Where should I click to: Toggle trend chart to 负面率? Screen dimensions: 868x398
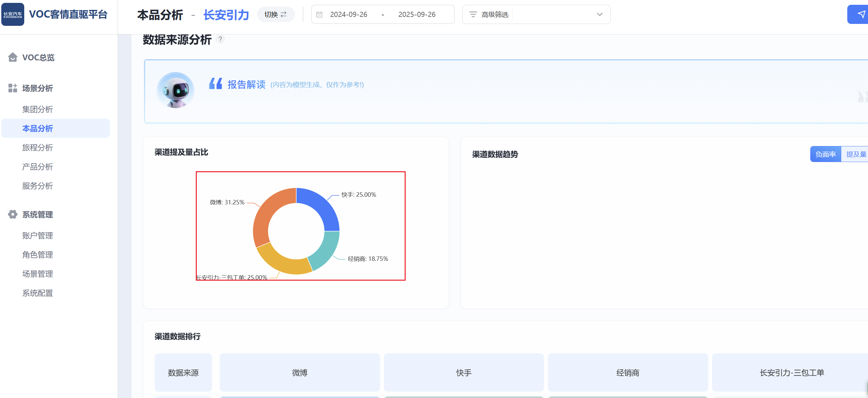pos(825,154)
